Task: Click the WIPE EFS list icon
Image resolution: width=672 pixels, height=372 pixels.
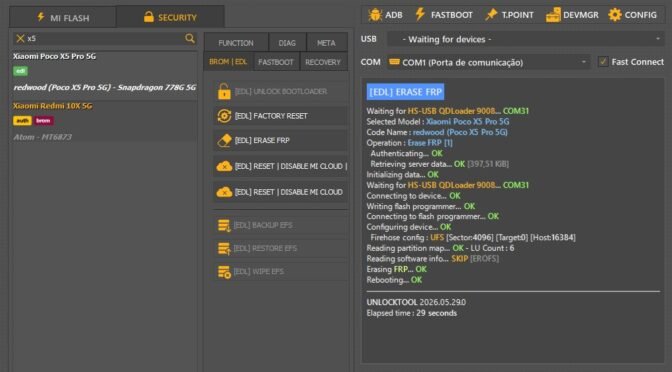Action: [224, 272]
